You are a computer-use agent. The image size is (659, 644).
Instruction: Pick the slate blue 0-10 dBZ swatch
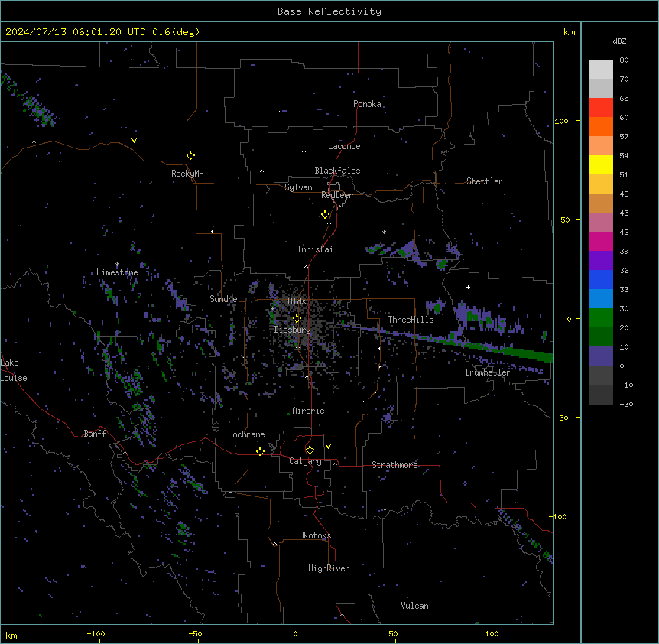point(601,356)
